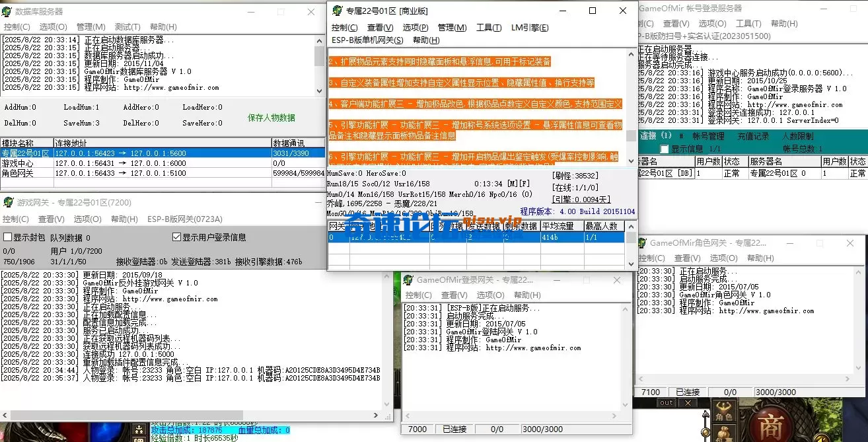Open 工具(T) menu in account login server

tap(748, 24)
